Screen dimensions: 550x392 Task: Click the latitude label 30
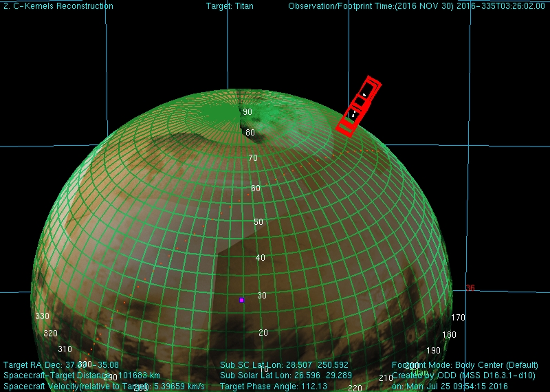point(262,296)
